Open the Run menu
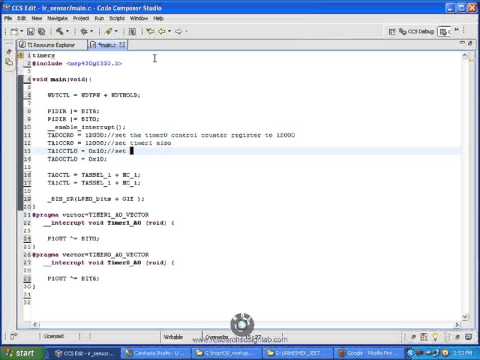 tap(99, 18)
